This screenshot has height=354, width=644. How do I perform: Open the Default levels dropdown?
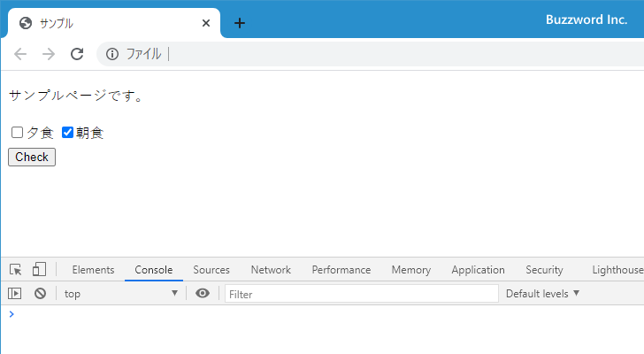pos(542,294)
